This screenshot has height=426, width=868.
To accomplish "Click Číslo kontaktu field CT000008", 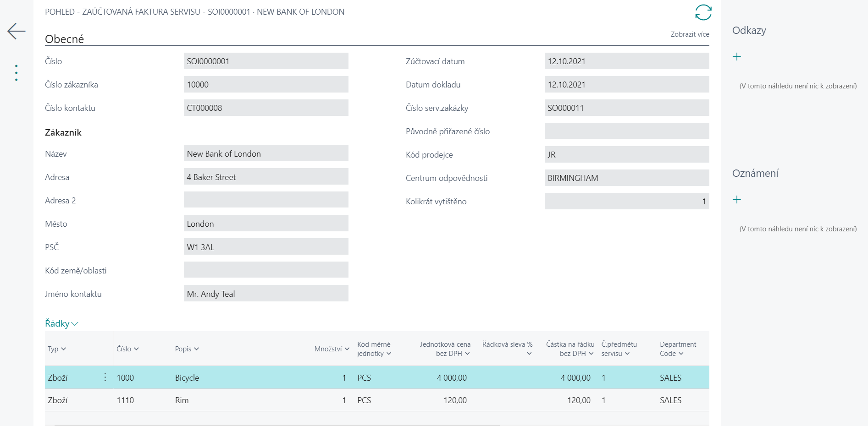I will tap(266, 108).
